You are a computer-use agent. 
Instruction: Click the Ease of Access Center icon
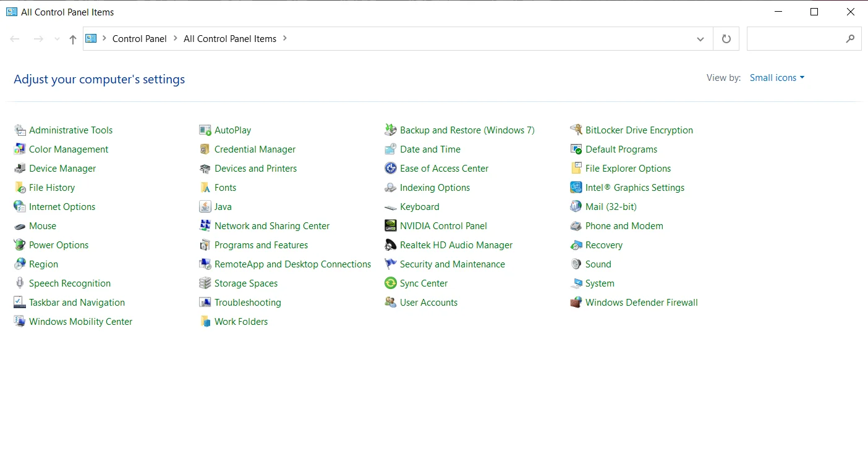pyautogui.click(x=390, y=169)
